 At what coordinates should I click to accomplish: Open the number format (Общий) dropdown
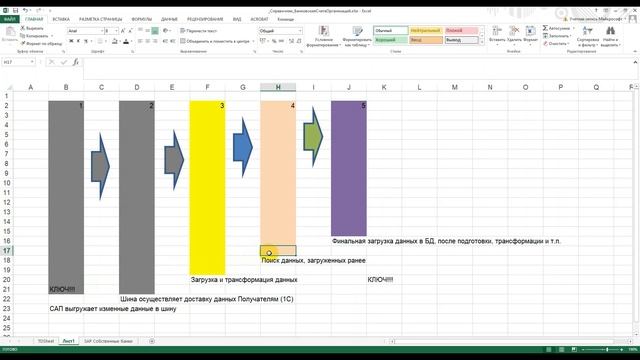pos(300,31)
